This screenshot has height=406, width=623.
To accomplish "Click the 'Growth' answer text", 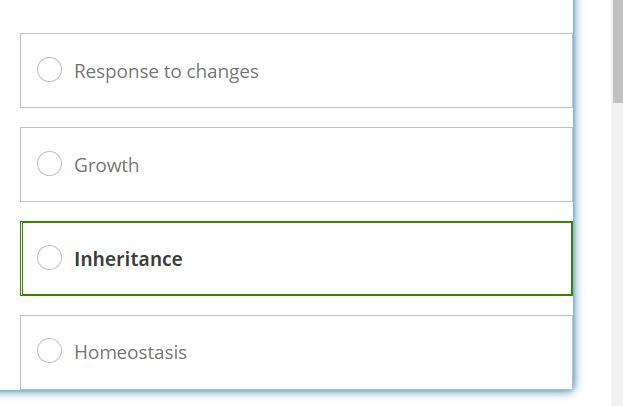I will click(106, 165).
